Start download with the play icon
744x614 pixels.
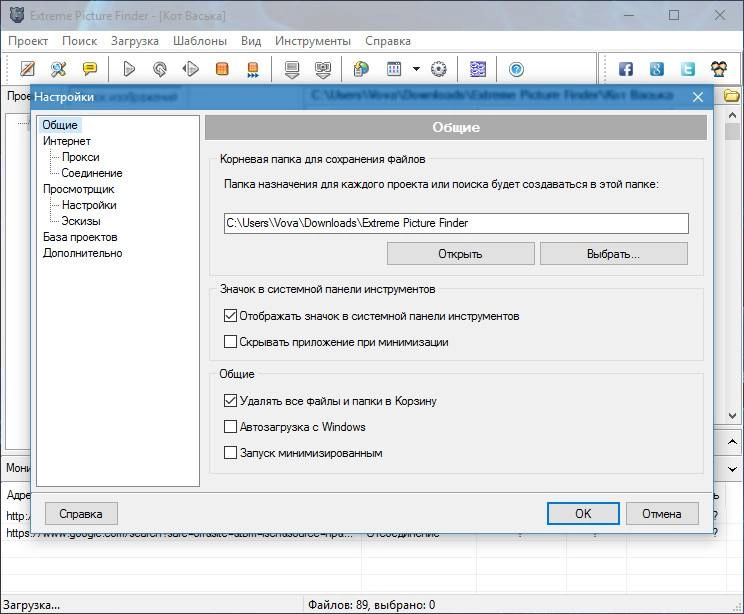tap(129, 69)
